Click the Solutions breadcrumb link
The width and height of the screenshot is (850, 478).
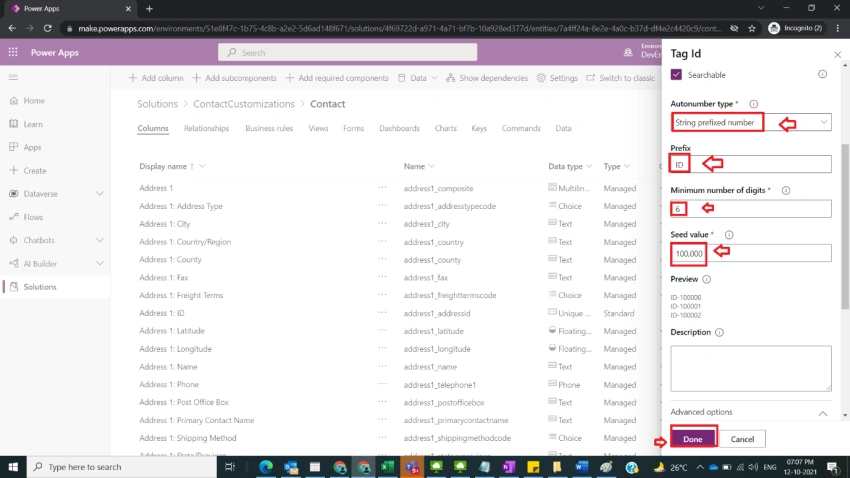click(157, 104)
